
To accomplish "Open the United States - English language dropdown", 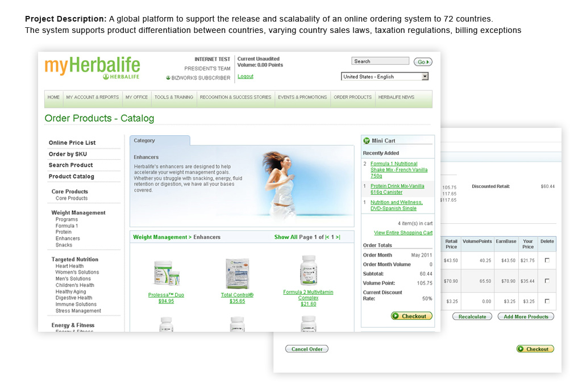I will [x=385, y=77].
